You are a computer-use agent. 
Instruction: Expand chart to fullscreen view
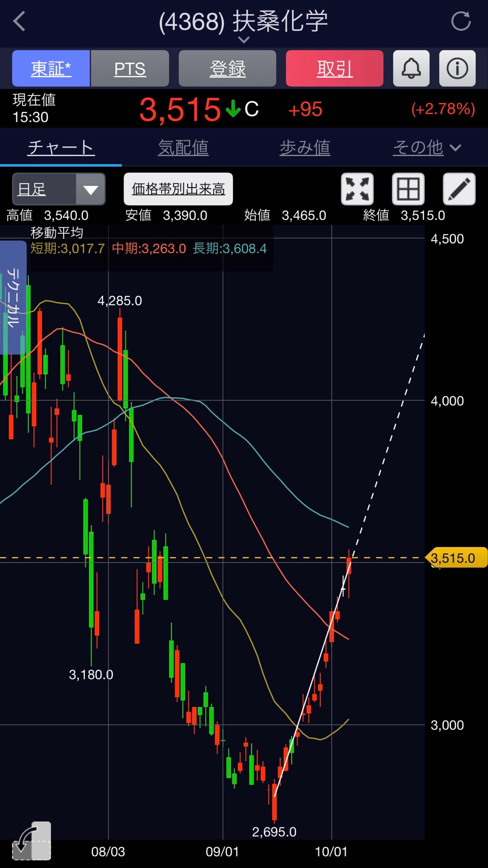[357, 189]
